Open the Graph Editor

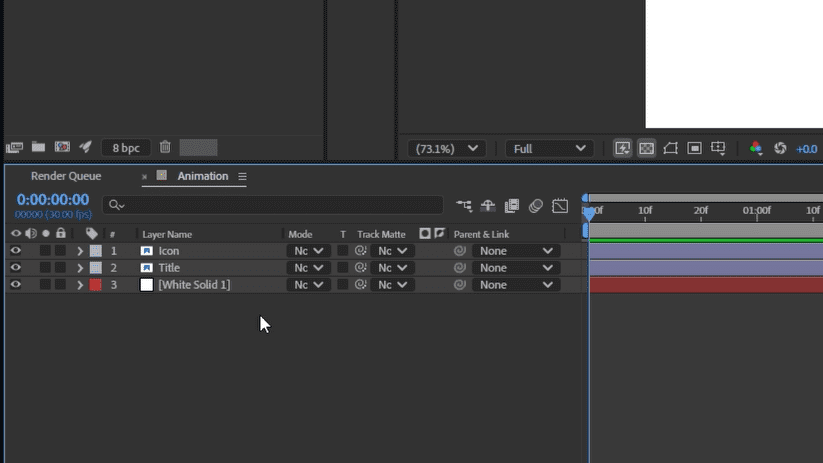pyautogui.click(x=560, y=206)
